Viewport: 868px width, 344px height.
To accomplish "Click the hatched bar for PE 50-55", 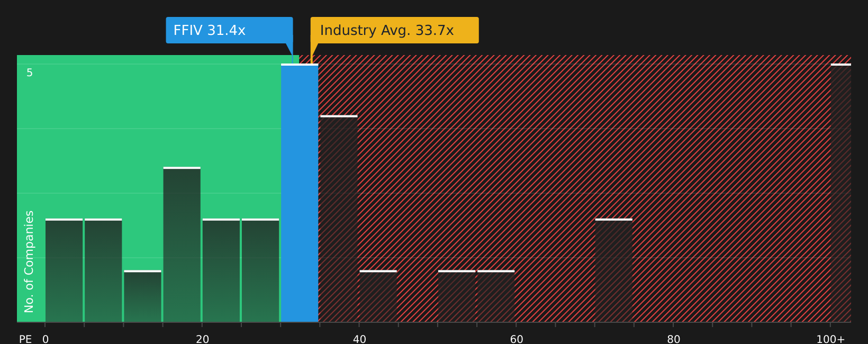I will point(457,296).
